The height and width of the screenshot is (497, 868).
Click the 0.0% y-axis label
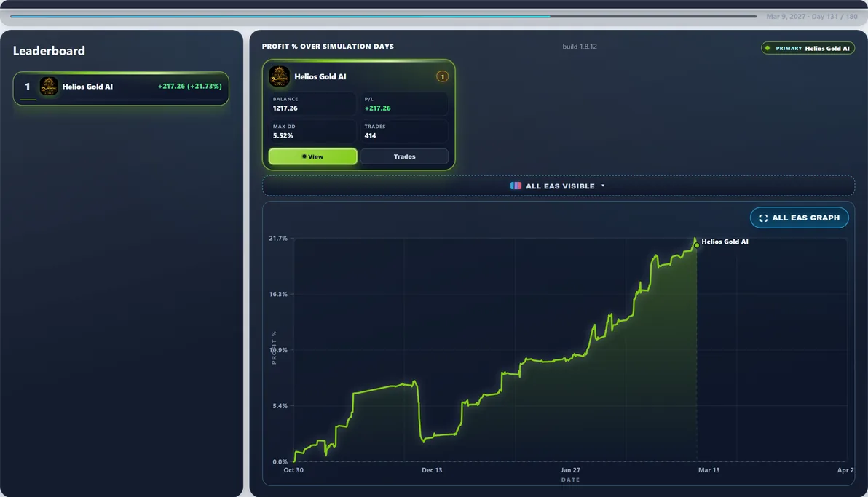point(280,461)
